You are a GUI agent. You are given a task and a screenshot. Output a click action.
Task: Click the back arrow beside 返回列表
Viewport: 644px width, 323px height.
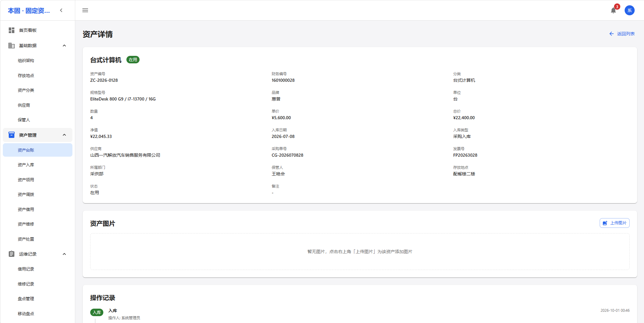(x=612, y=34)
